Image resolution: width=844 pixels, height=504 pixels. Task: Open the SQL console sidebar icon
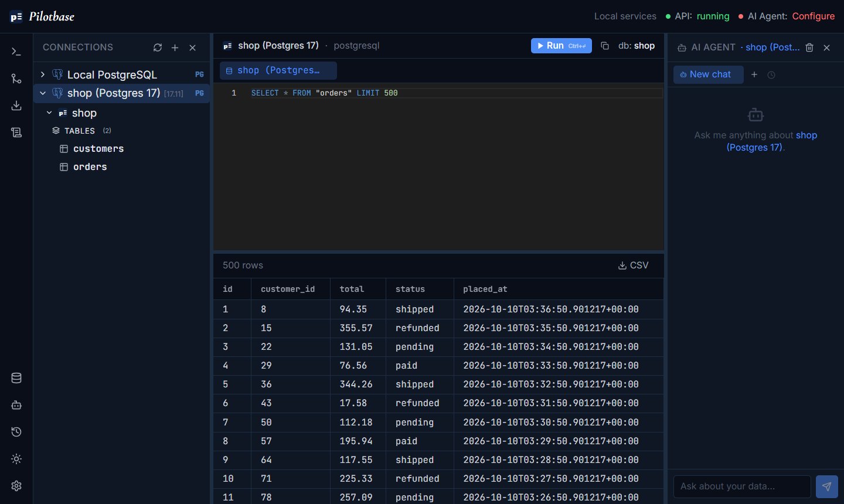pos(16,52)
